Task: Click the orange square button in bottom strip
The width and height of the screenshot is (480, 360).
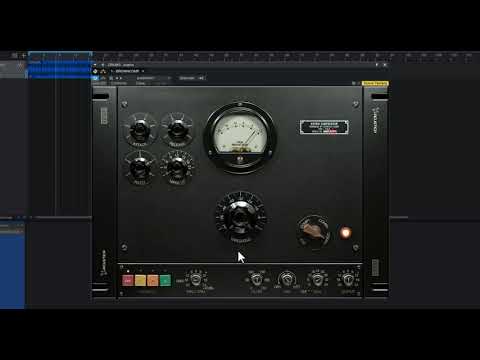Action: [153, 280]
